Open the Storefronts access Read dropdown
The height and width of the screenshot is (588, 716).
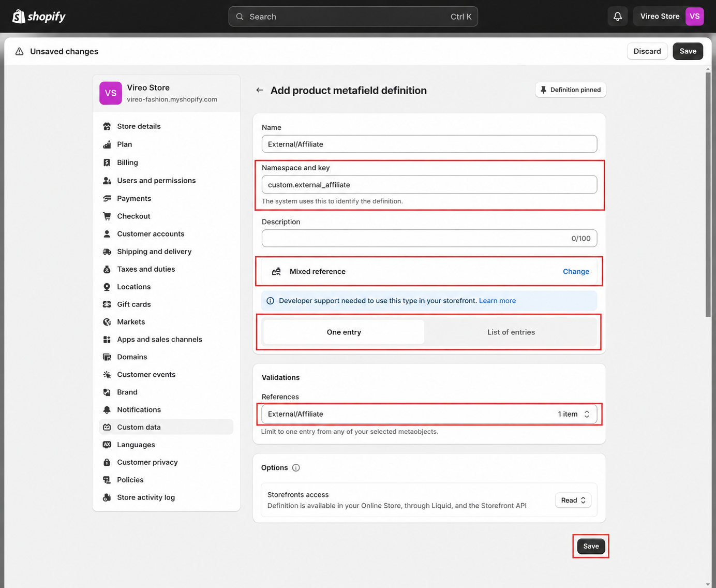[573, 501]
